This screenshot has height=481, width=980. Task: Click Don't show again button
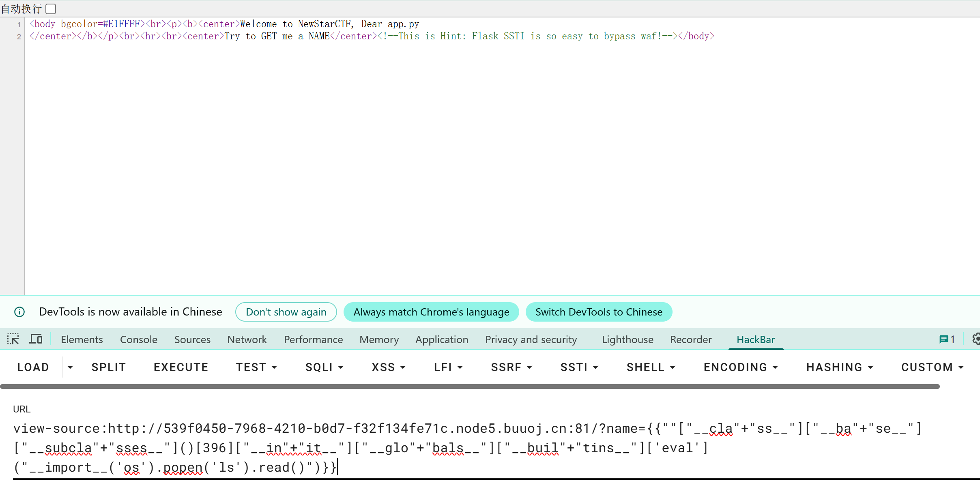click(286, 312)
